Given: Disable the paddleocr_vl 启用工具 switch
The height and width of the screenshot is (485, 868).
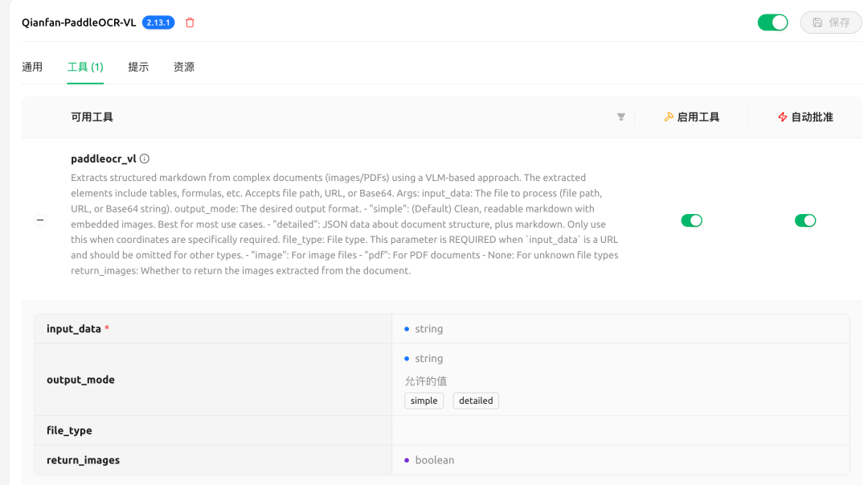Looking at the screenshot, I should pyautogui.click(x=691, y=220).
